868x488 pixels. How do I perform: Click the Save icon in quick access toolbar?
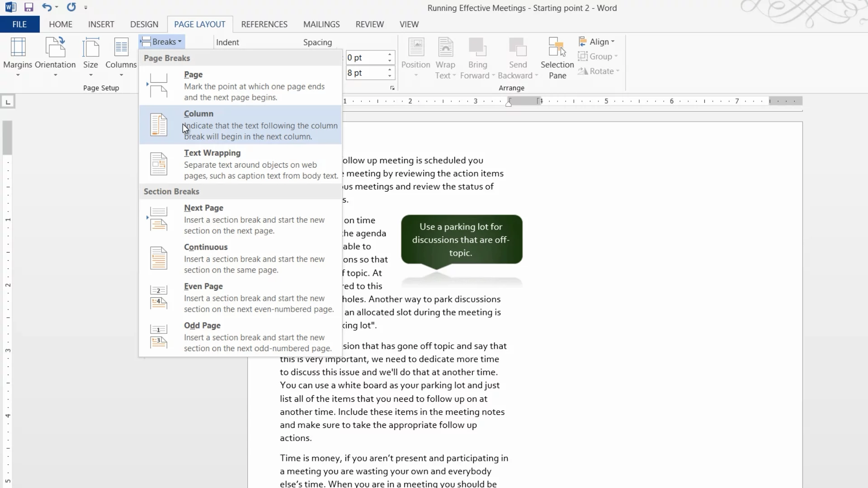point(28,7)
